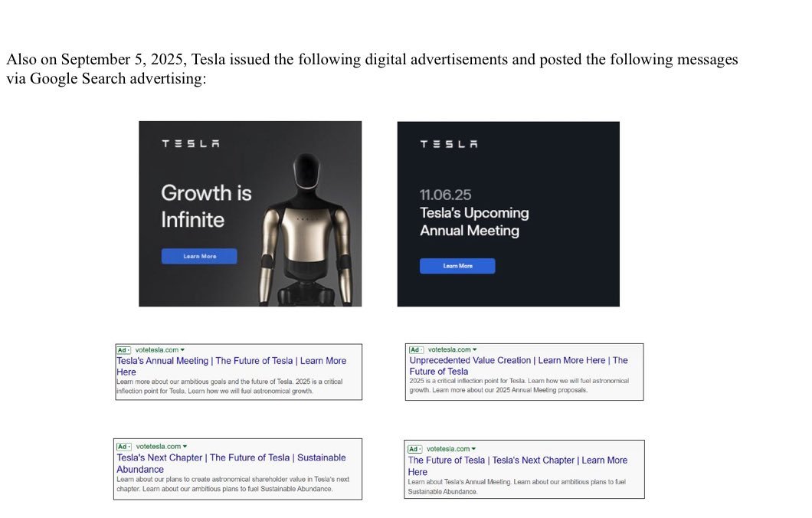The height and width of the screenshot is (518, 812).
Task: Click Ad badge on bottom-right Future of Tesla ad
Action: pos(414,449)
